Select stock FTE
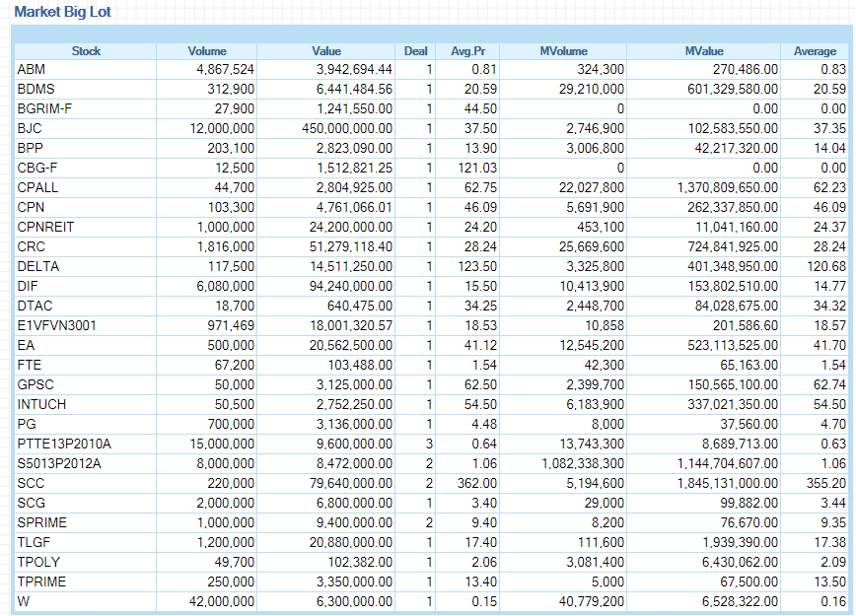This screenshot has height=616, width=856. point(29,365)
